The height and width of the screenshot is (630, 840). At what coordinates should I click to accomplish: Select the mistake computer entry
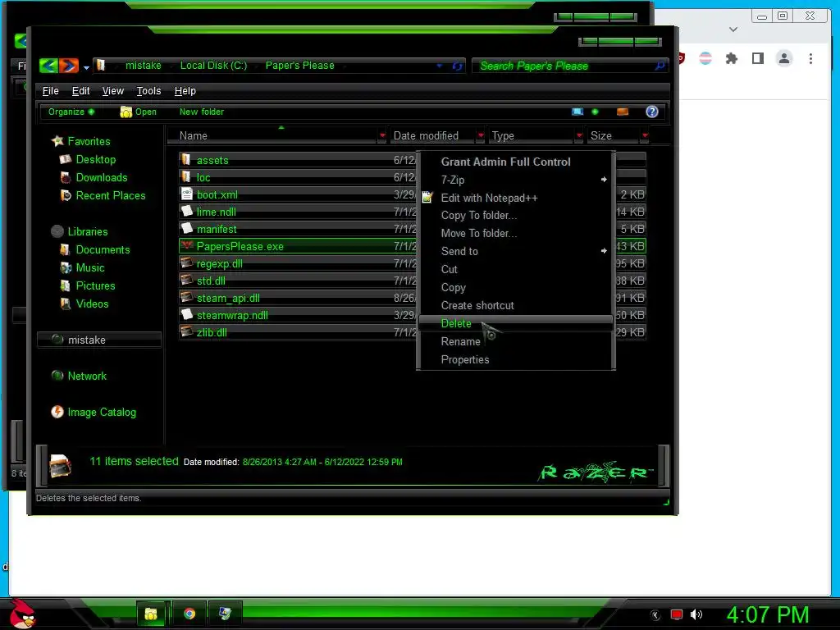coord(99,340)
